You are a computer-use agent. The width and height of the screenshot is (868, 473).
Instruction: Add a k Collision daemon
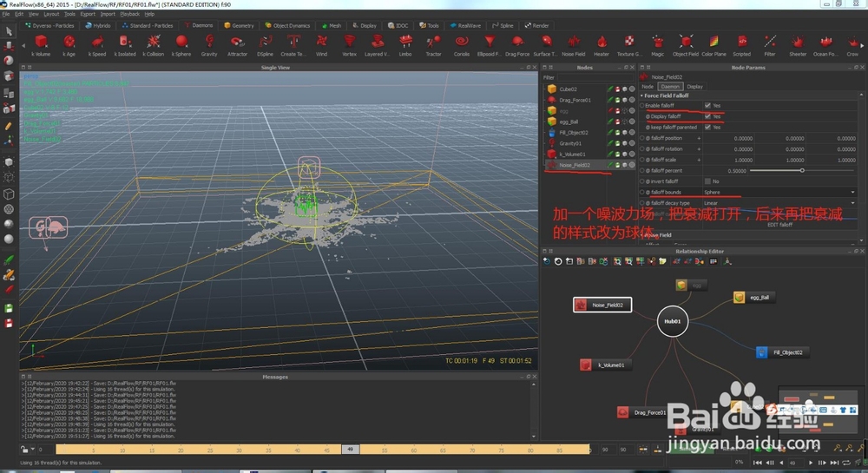point(154,46)
